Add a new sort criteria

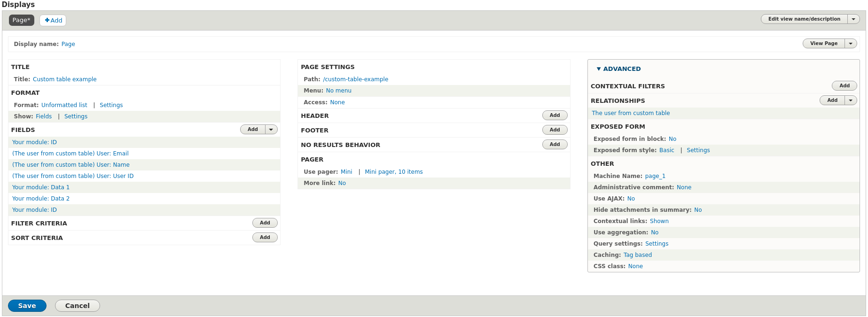(x=265, y=238)
